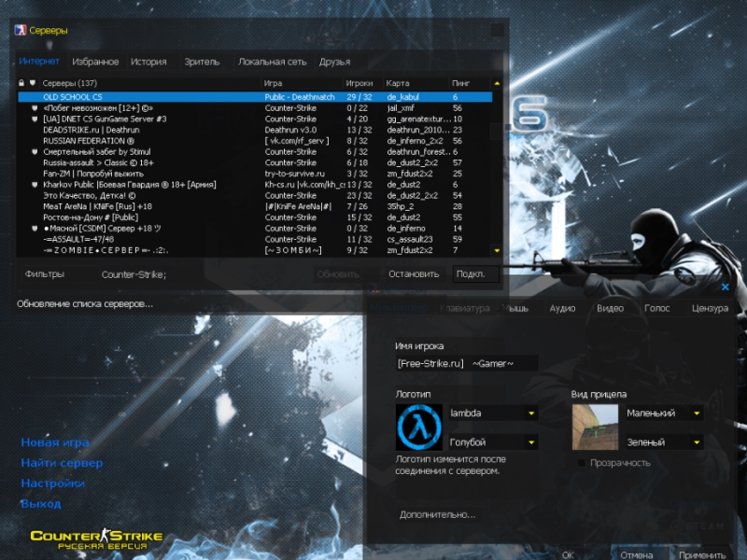Click the Обновить button
The image size is (747, 560).
(338, 274)
